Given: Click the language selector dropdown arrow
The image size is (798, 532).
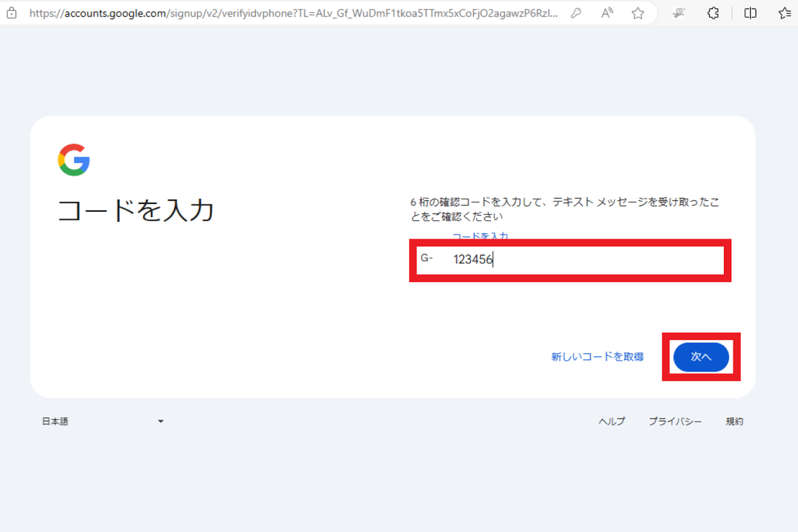Looking at the screenshot, I should [x=161, y=421].
